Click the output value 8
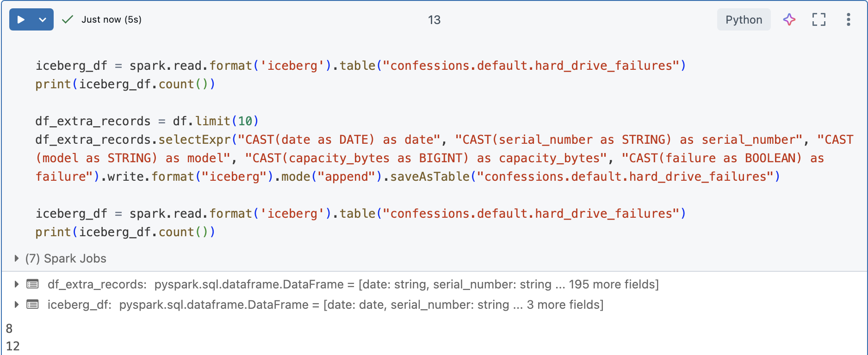Viewport: 868px width, 355px height. tap(9, 329)
